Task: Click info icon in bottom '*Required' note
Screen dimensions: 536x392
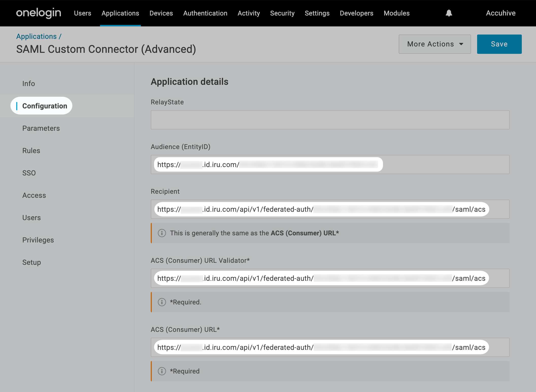Action: [162, 371]
